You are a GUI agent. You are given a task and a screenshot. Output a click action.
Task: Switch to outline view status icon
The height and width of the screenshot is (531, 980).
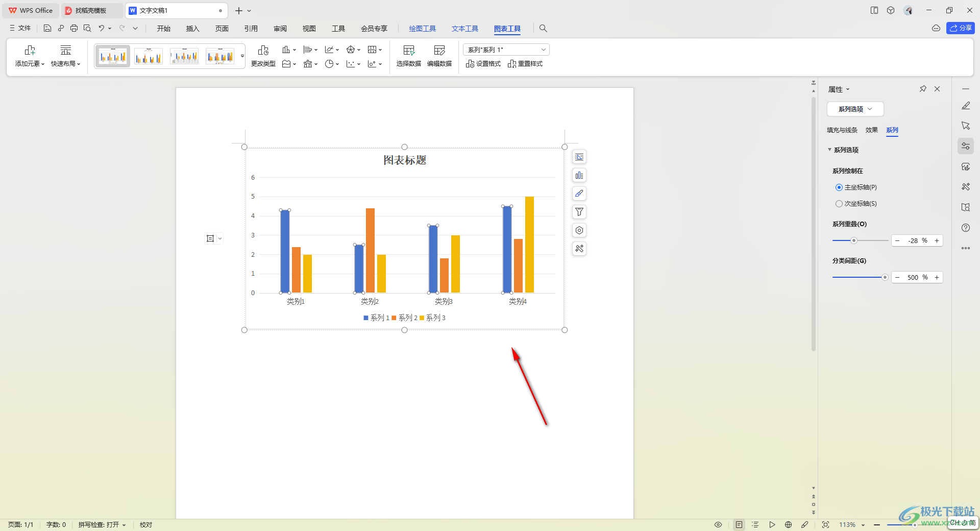click(755, 525)
